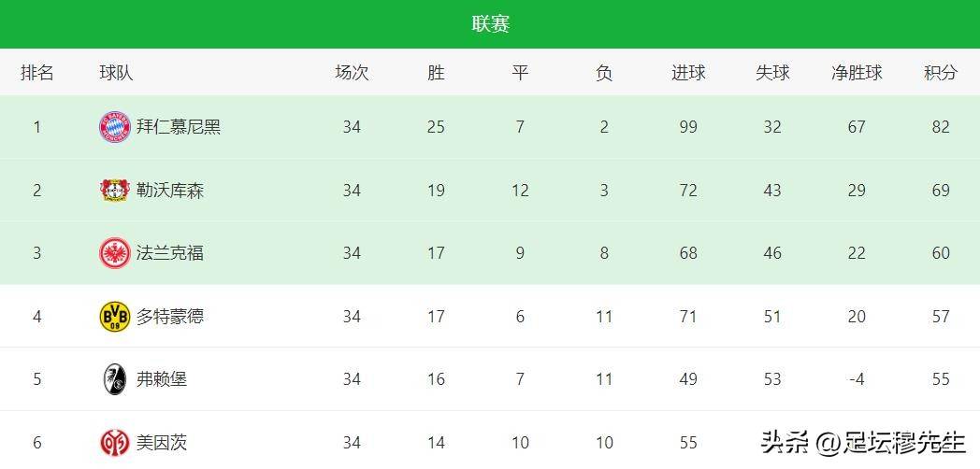Image resolution: width=980 pixels, height=469 pixels.
Task: Click the Bayer Leverkusen club crest
Action: click(115, 191)
